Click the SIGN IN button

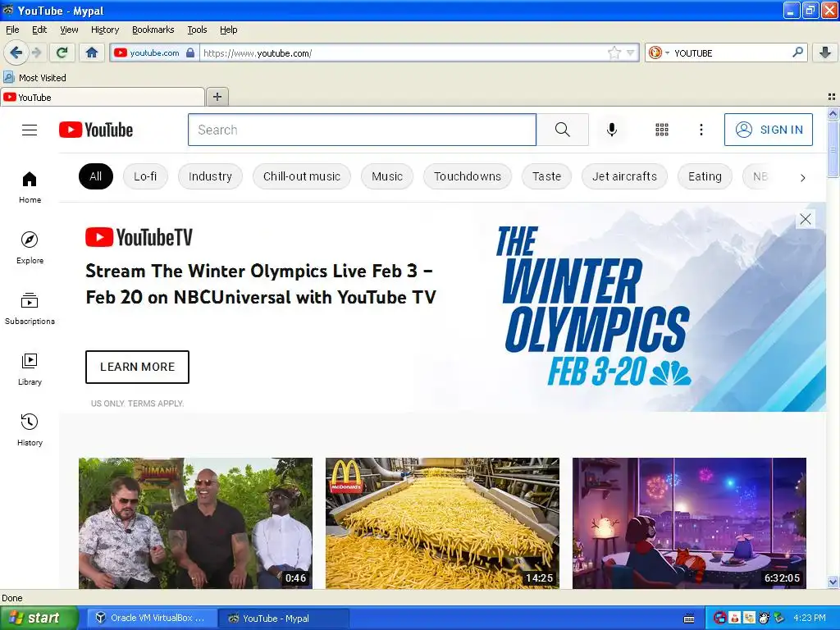tap(768, 130)
